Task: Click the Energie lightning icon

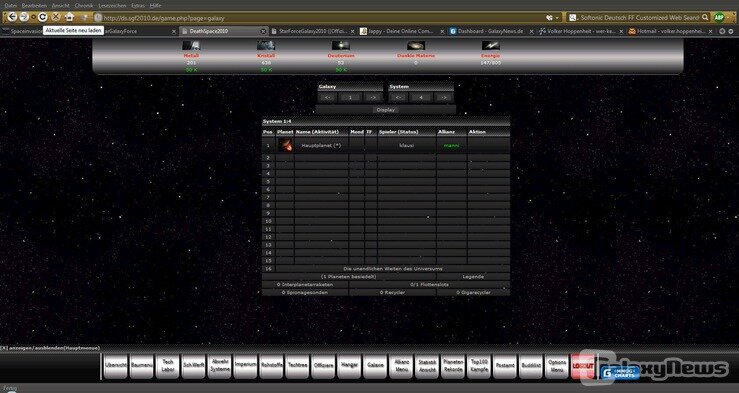Action: pyautogui.click(x=491, y=46)
